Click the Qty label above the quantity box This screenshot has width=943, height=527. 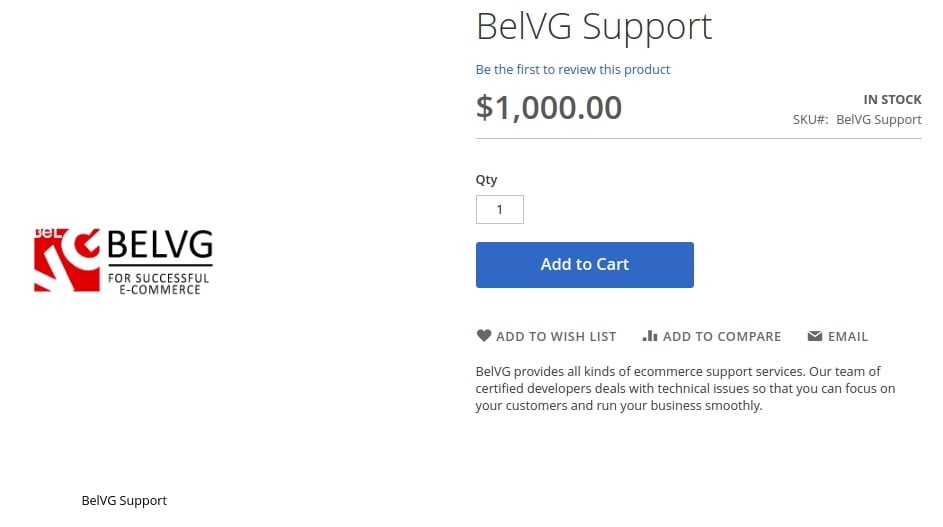point(486,179)
